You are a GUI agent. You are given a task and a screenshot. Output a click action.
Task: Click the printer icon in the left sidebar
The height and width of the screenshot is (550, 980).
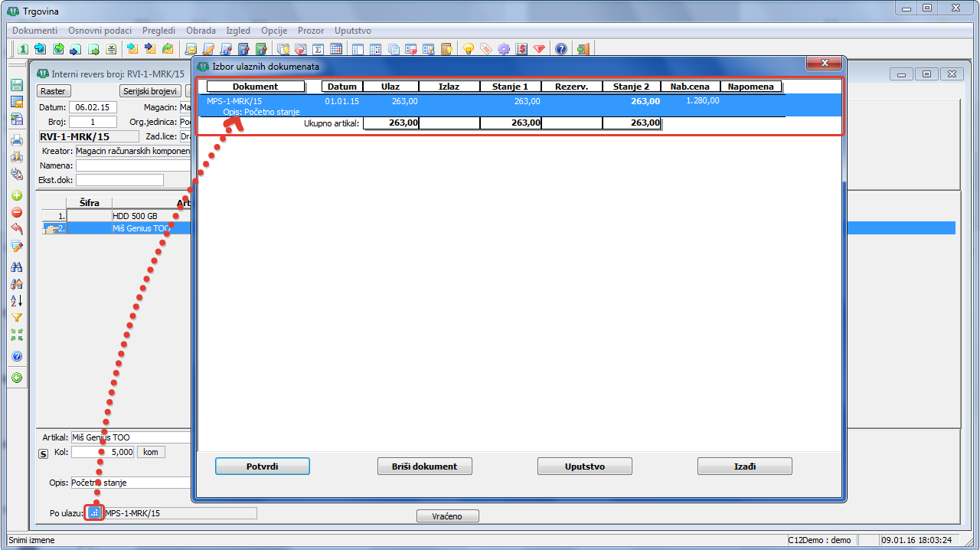16,140
